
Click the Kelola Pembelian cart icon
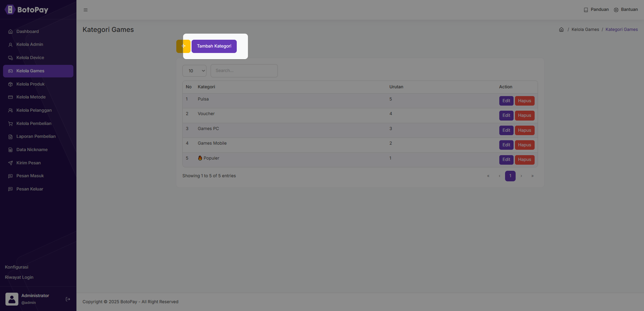(x=11, y=124)
